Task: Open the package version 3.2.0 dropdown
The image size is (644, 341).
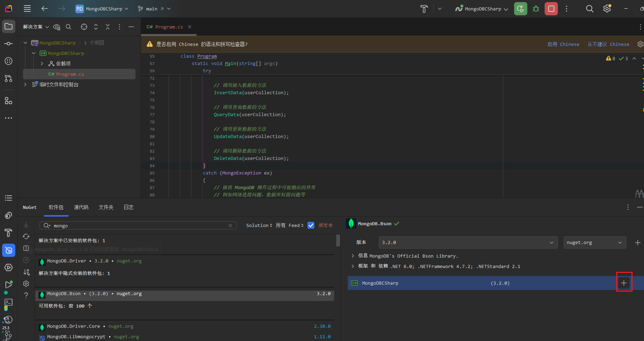Action: click(x=468, y=242)
